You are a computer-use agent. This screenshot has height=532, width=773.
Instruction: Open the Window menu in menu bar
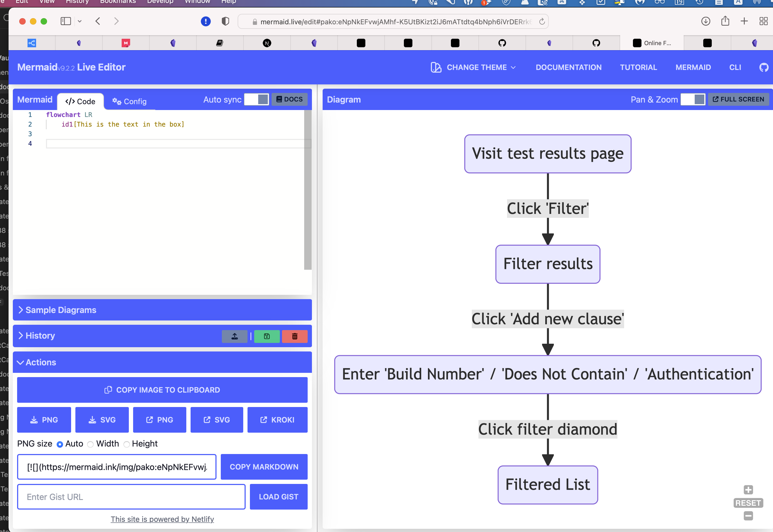pyautogui.click(x=198, y=2)
